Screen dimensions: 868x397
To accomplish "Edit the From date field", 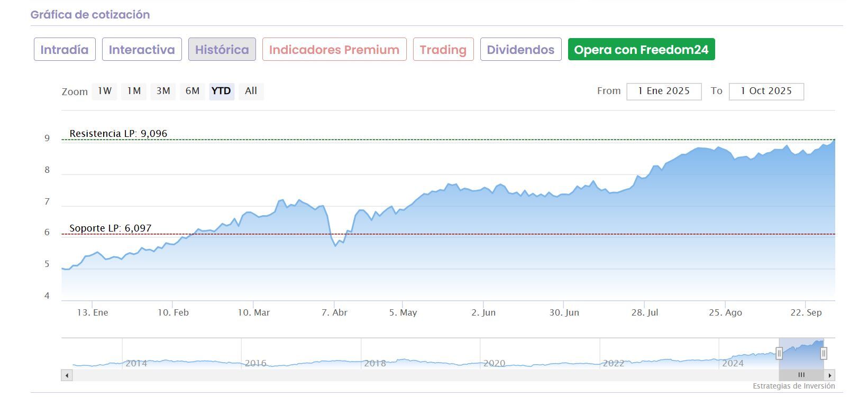I will click(x=664, y=91).
